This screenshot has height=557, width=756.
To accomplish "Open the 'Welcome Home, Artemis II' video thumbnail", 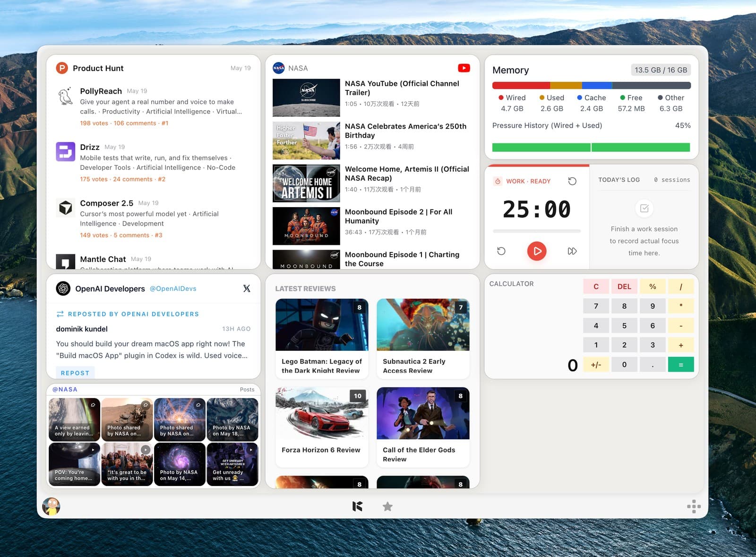I will (306, 183).
